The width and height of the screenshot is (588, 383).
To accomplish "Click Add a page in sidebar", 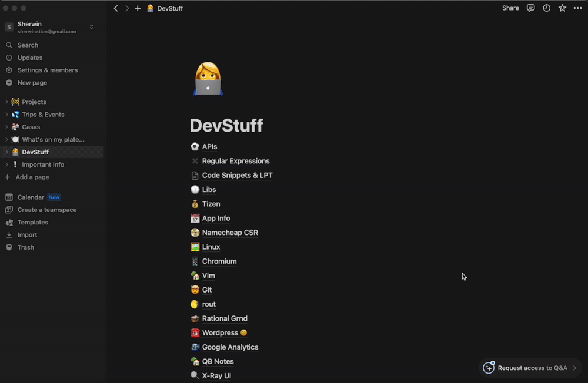I will coord(32,177).
